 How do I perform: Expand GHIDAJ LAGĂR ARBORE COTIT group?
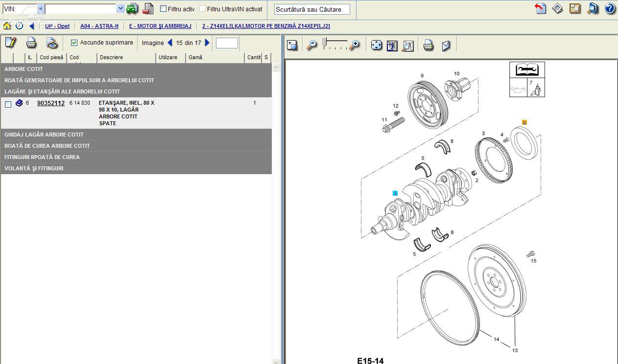pyautogui.click(x=136, y=135)
